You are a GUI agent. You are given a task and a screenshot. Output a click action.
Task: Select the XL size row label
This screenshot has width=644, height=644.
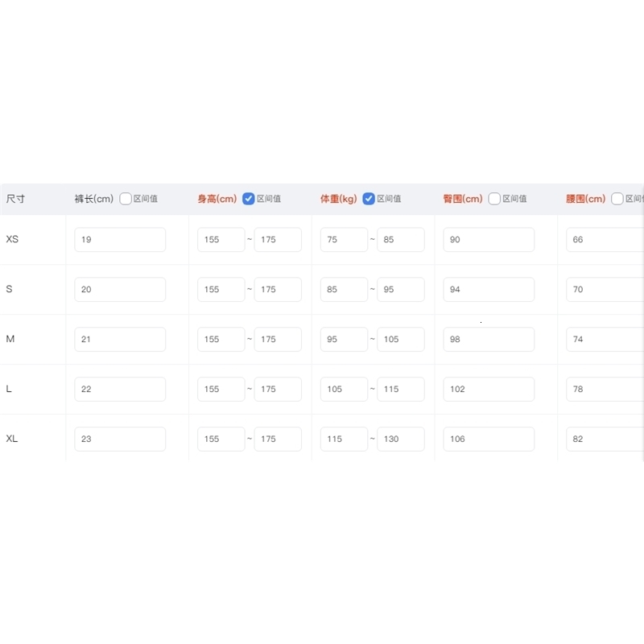tap(12, 439)
